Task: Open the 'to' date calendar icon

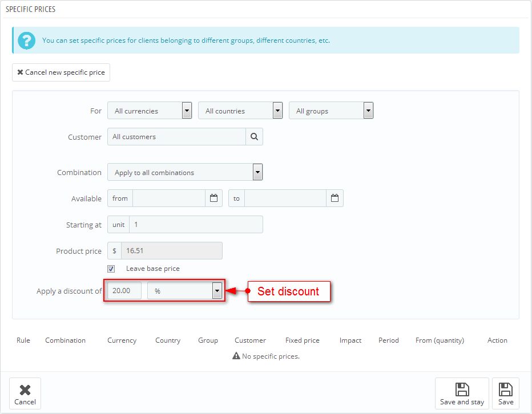Action: coord(334,198)
